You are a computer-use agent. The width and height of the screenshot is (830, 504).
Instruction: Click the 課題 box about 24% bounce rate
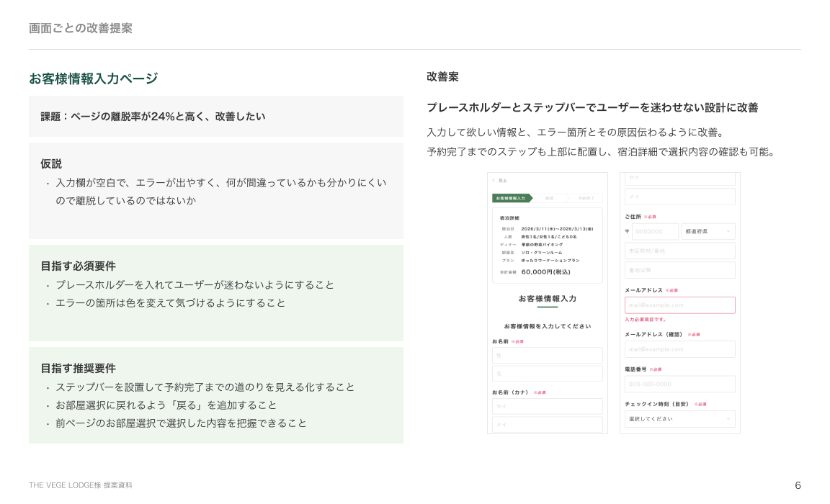(x=215, y=117)
